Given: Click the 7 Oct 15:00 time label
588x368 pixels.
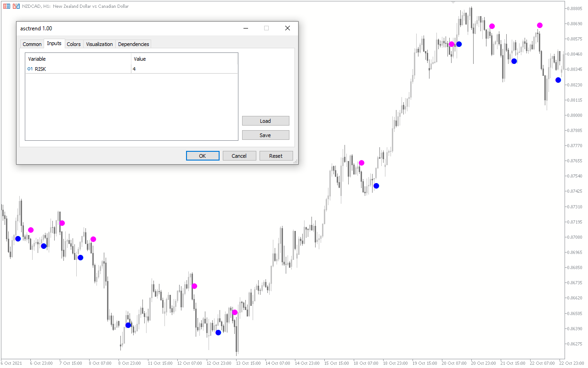Looking at the screenshot, I should coord(71,363).
